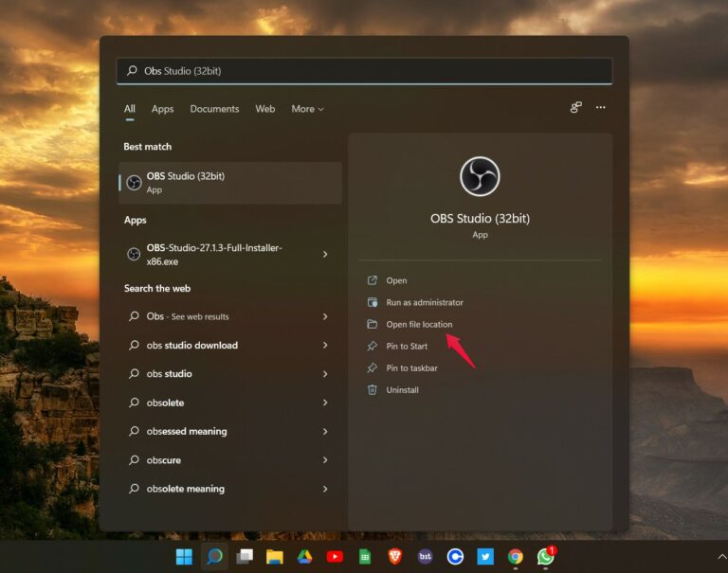Launch Brave browser from taskbar
Viewport: 728px width, 573px height.
pyautogui.click(x=395, y=556)
